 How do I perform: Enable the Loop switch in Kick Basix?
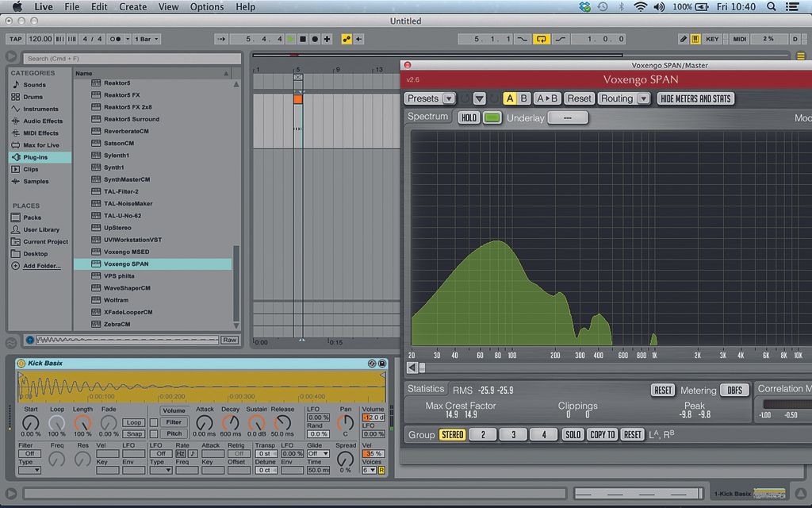point(134,422)
